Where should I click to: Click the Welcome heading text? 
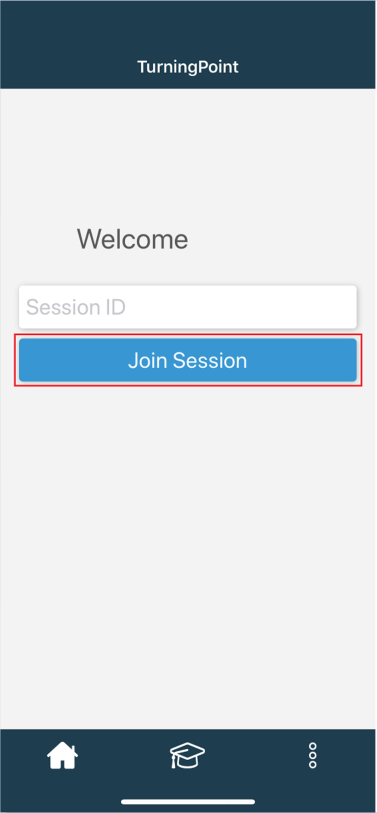[x=133, y=240]
